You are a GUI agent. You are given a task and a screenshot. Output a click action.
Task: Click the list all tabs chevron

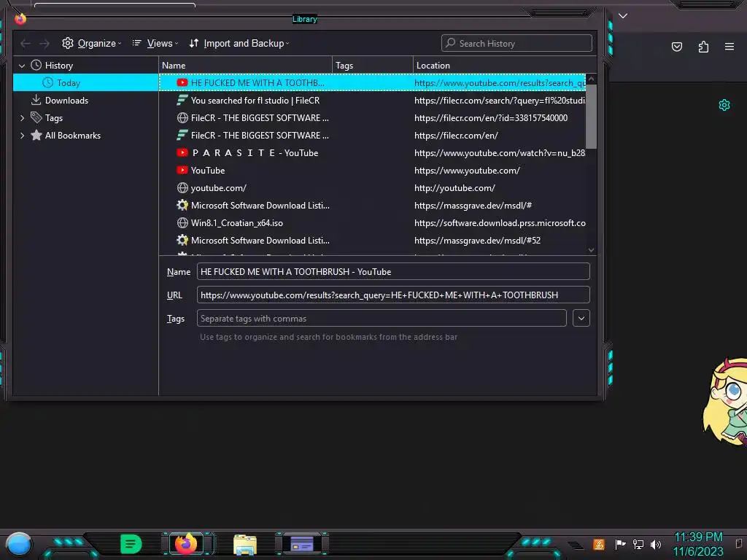click(623, 16)
